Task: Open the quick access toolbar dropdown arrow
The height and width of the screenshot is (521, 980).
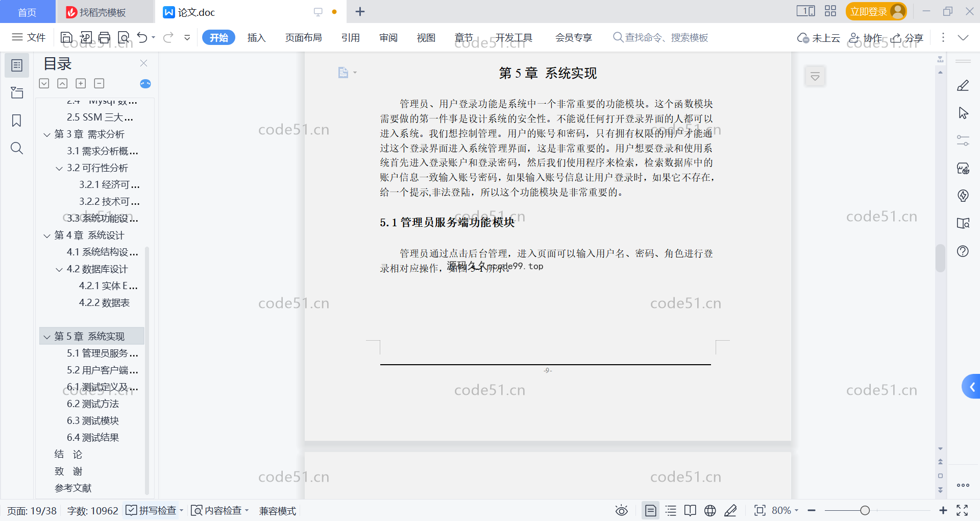Action: point(187,37)
